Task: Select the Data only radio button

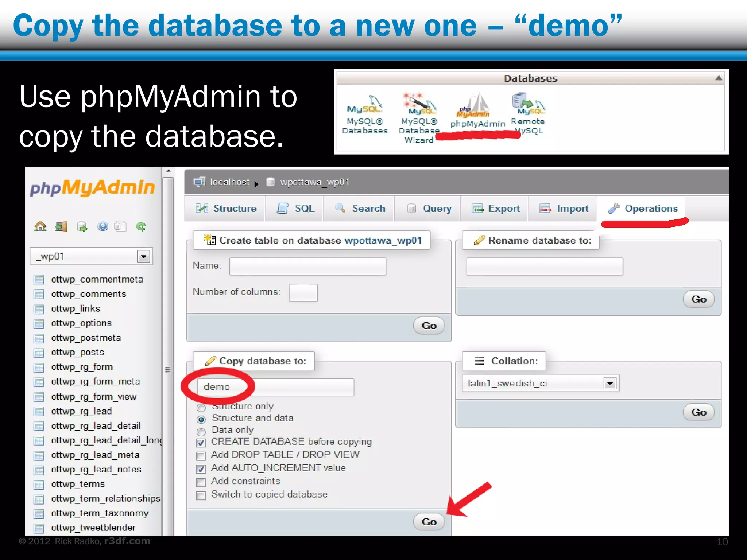Action: coord(201,432)
